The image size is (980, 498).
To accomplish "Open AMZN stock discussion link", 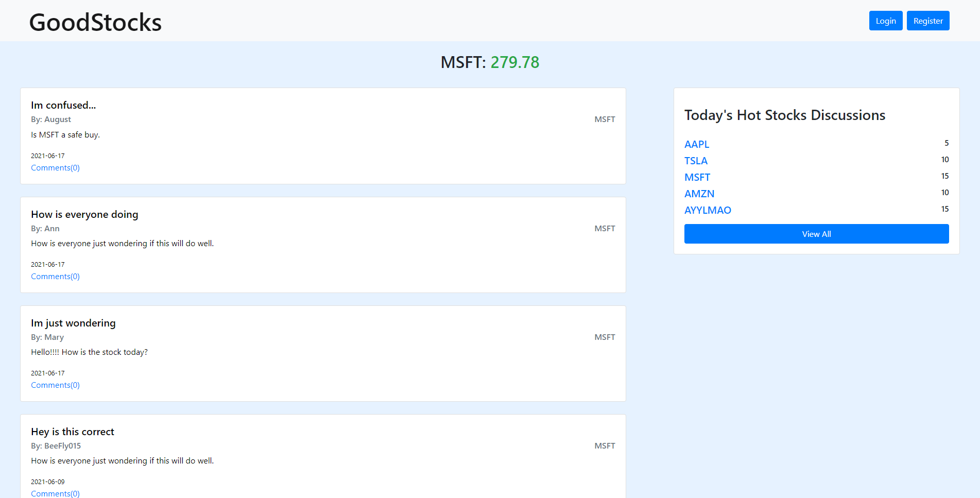I will (699, 194).
